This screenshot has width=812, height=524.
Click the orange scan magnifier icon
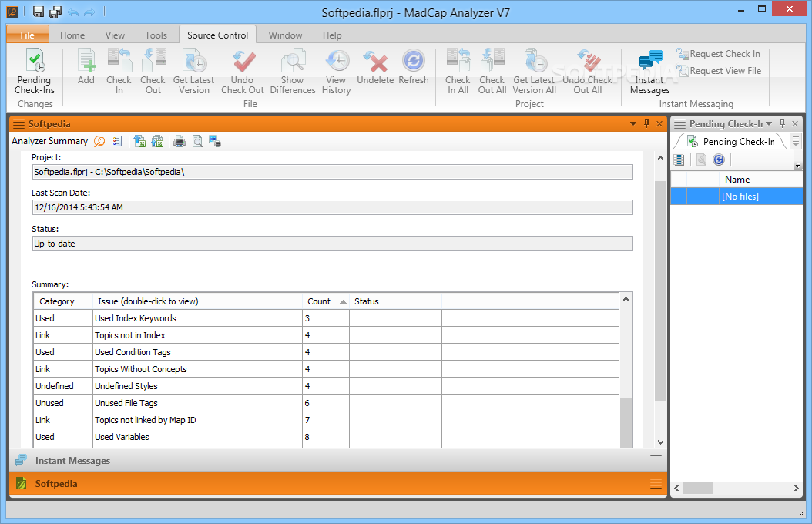point(99,141)
